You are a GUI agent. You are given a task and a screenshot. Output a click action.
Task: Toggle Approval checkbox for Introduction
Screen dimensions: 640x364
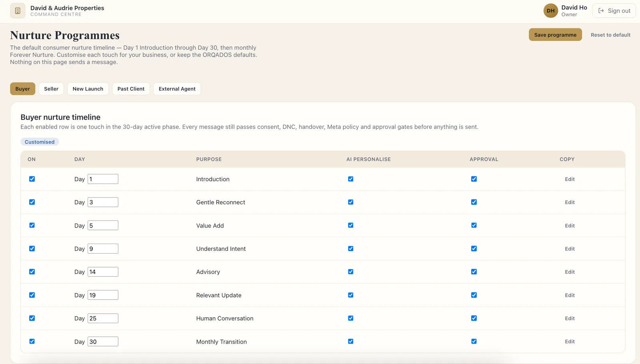474,179
